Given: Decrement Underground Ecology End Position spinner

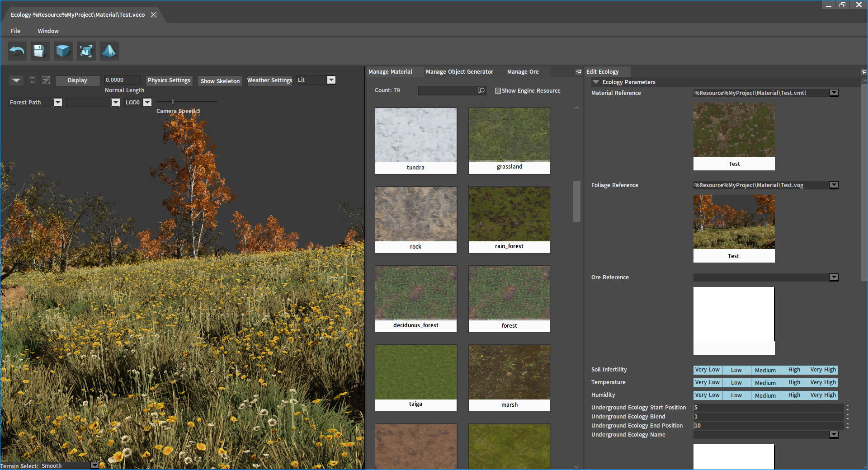Looking at the screenshot, I should point(848,428).
